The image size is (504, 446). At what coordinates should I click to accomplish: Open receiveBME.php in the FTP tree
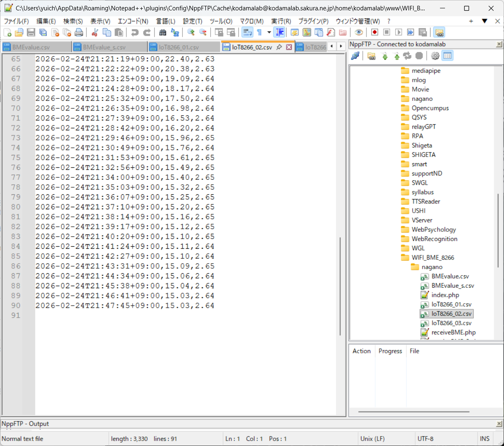click(x=453, y=332)
